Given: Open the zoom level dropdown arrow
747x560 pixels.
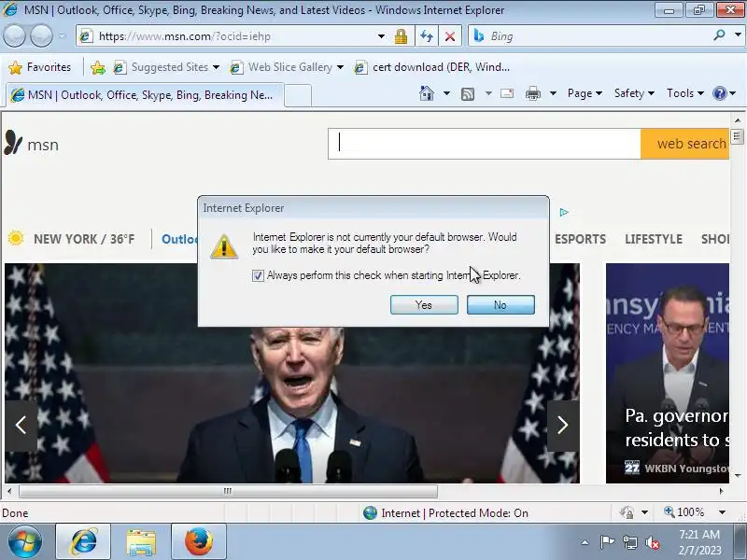Looking at the screenshot, I should click(722, 512).
